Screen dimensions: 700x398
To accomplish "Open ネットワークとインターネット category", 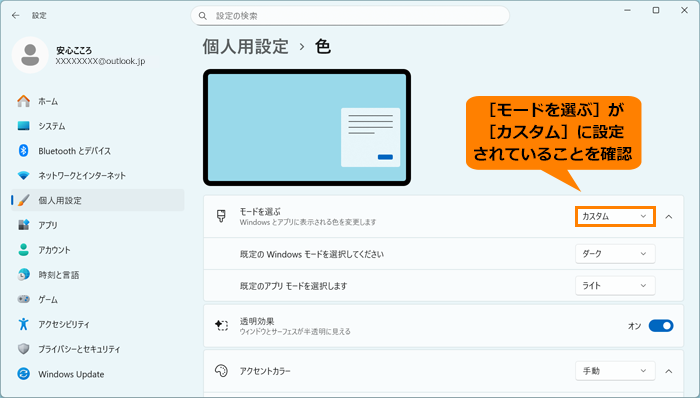I will click(98, 175).
